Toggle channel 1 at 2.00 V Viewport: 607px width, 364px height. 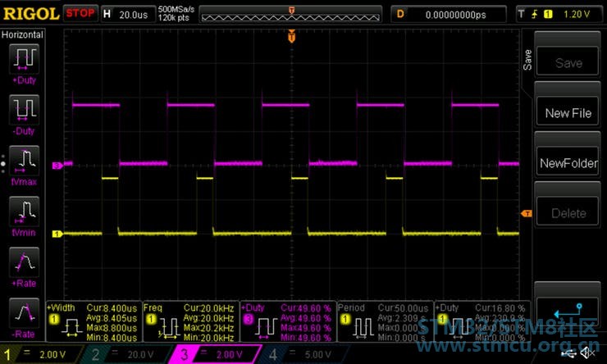pos(41,354)
